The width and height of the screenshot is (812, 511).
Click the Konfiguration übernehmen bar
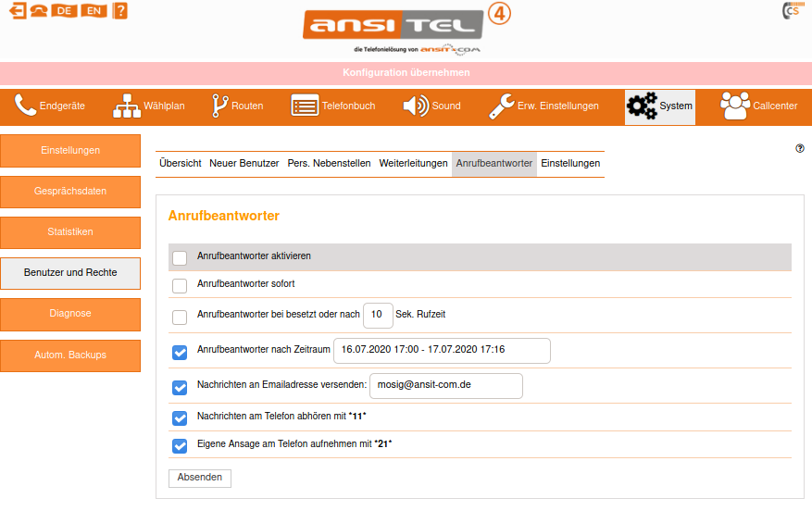tap(406, 72)
